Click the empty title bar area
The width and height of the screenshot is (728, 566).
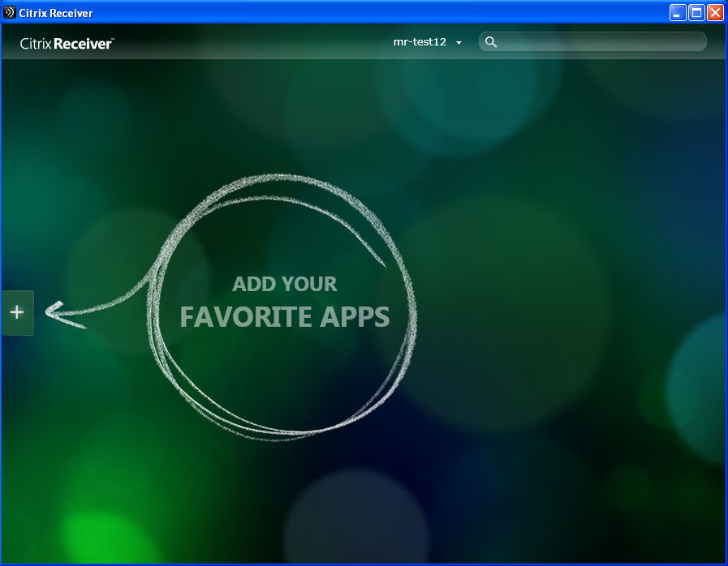[365, 13]
